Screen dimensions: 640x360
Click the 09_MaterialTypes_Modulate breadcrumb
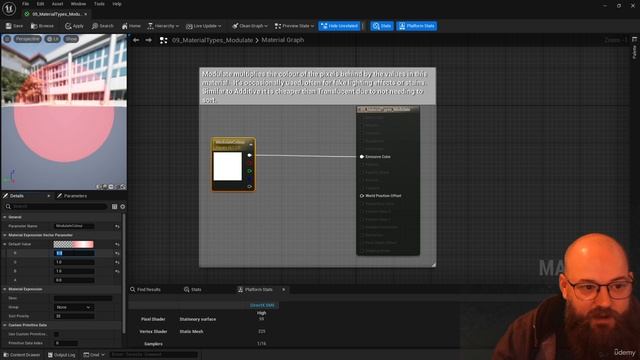click(x=212, y=40)
